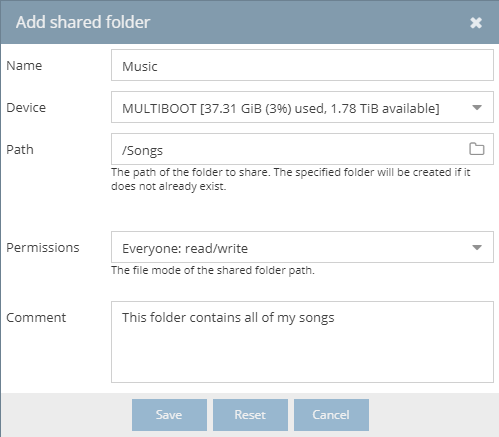Close the Add shared folder dialog
Screen dimensions: 499x437
click(476, 23)
